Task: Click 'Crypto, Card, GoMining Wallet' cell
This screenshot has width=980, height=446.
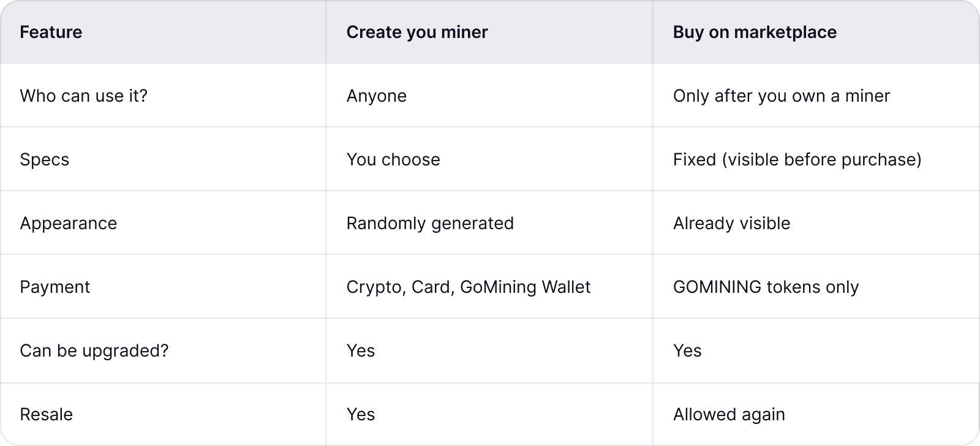Action: point(468,287)
